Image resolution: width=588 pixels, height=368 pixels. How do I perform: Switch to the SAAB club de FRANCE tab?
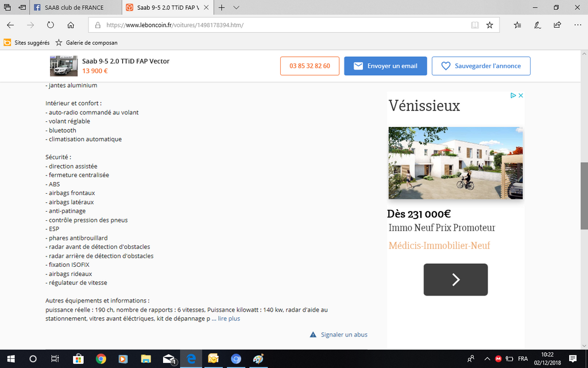[75, 7]
